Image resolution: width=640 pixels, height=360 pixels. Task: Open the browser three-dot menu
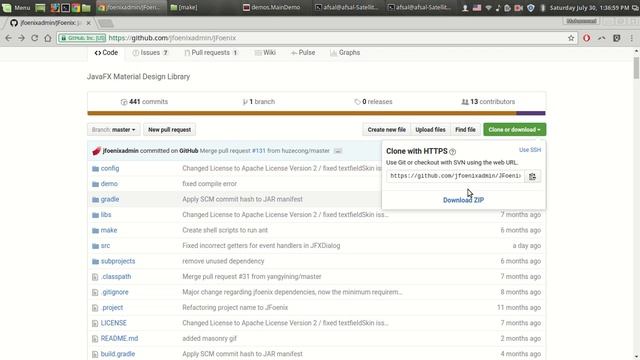[632, 38]
